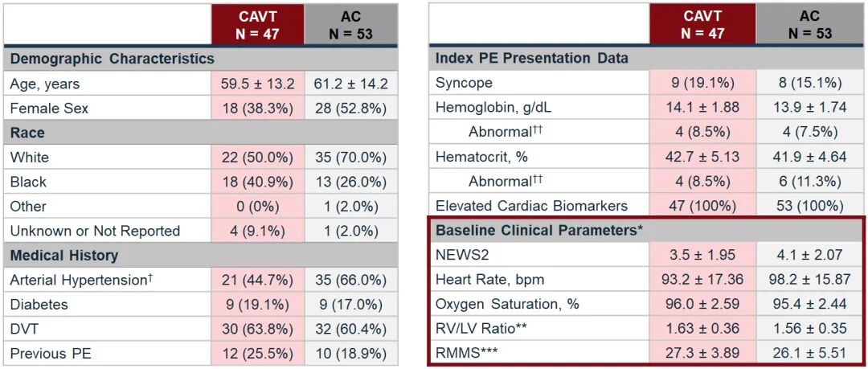Click the Elevated Cardiac Biomarkers label
This screenshot has width=868, height=369.
pos(531,205)
